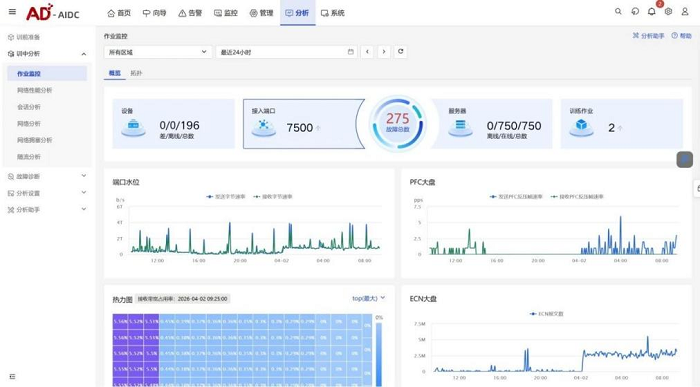
Task: Open 管理 management in top navigation
Action: (262, 13)
